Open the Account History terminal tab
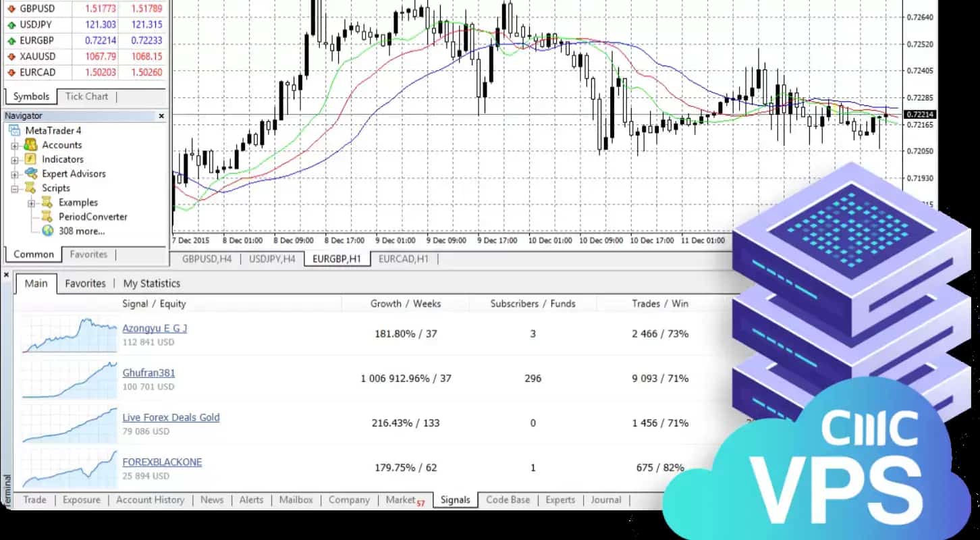This screenshot has height=540, width=980. tap(150, 500)
